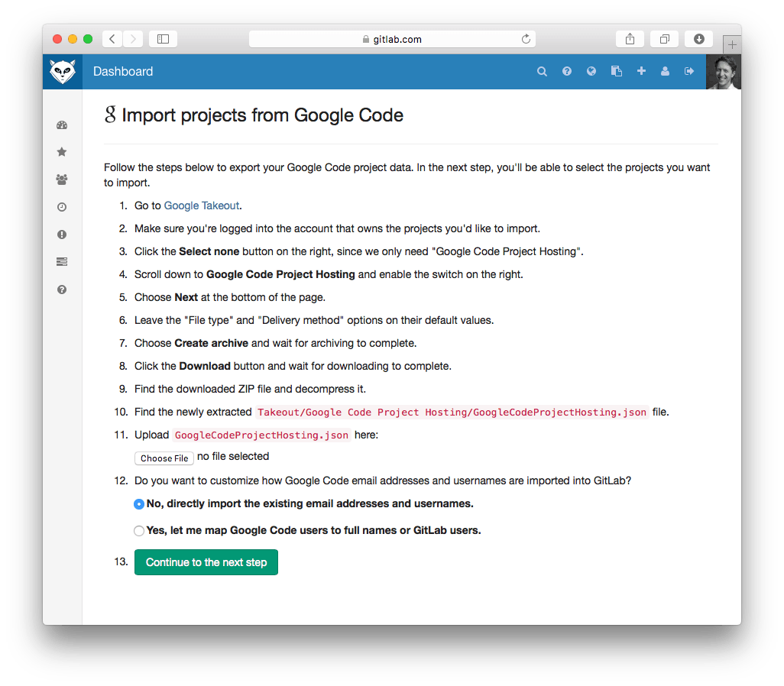Screen dimensions: 784x686
Task: Click Choose File to upload the JSON
Action: pos(164,458)
